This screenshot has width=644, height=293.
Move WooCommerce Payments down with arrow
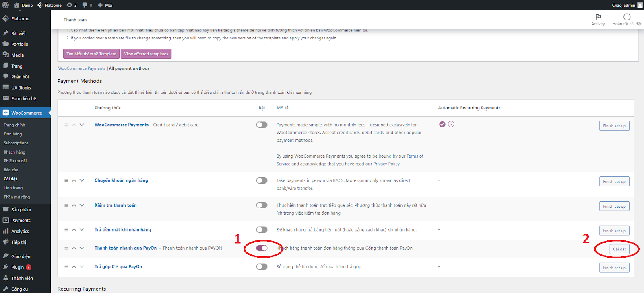coord(82,125)
